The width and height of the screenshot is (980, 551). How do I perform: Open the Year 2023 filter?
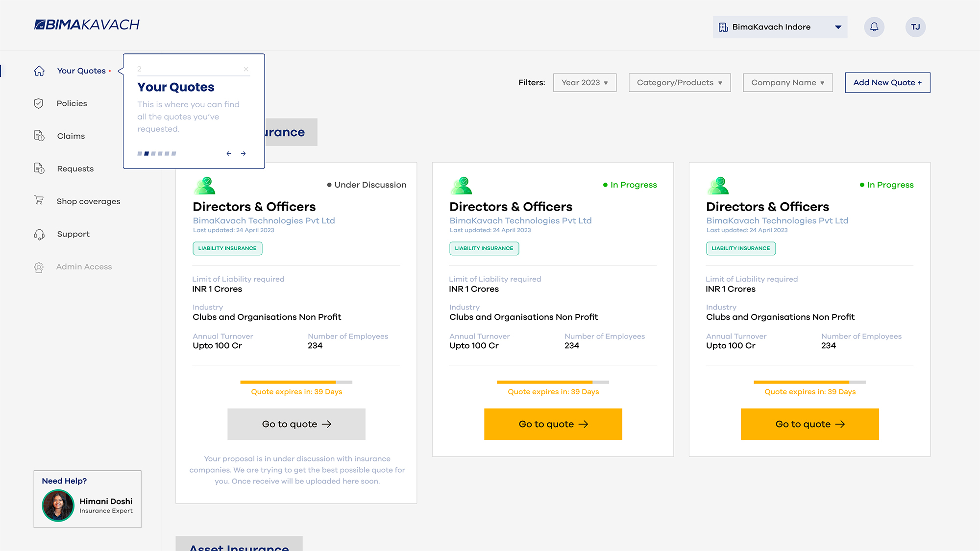click(x=585, y=83)
